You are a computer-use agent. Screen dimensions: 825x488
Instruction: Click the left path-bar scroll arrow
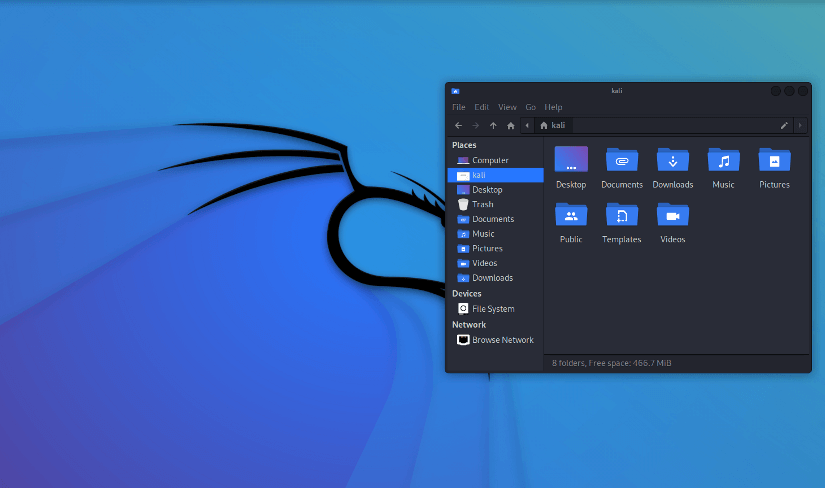pos(527,125)
